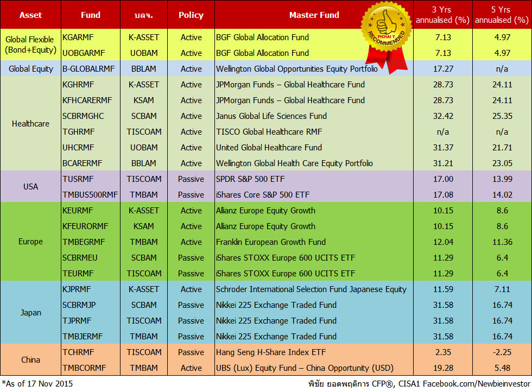The width and height of the screenshot is (532, 392).
Task: Click the TEURMF fund name
Action: click(78, 274)
